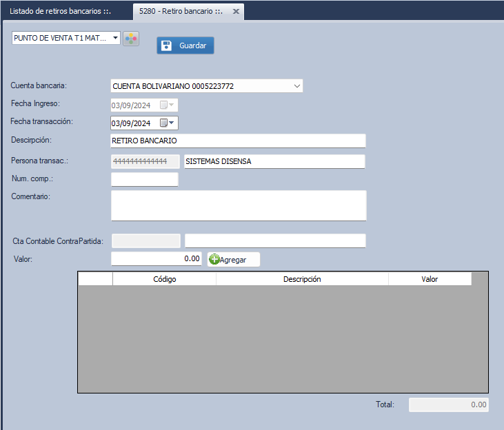
Task: Focus the Valor amount input above the grid
Action: 157,259
